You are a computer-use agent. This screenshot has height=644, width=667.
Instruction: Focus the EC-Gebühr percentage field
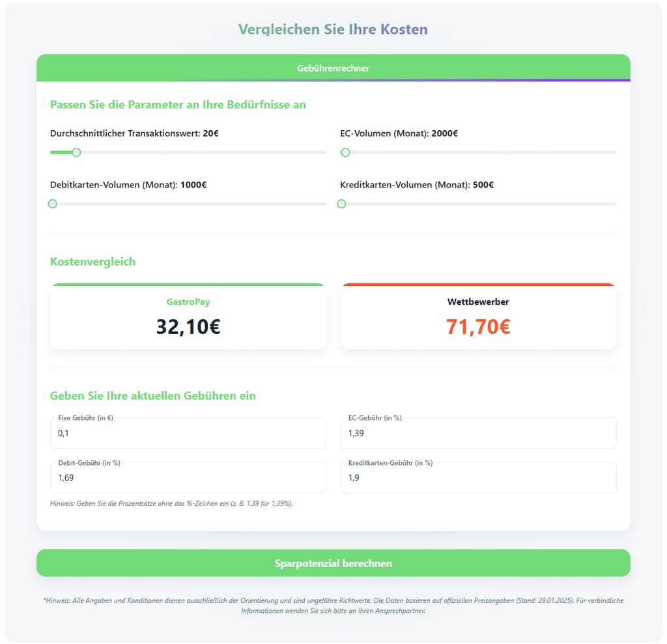478,433
